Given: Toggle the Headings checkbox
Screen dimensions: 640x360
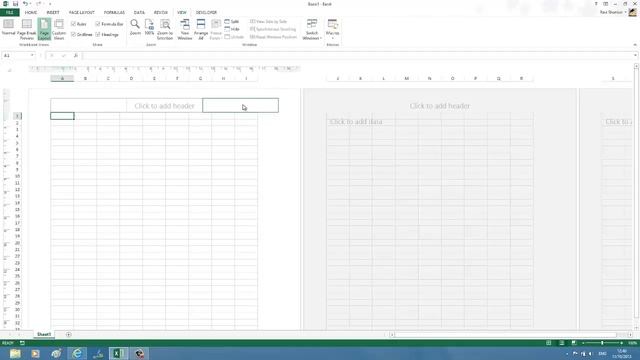Looking at the screenshot, I should coord(107,35).
